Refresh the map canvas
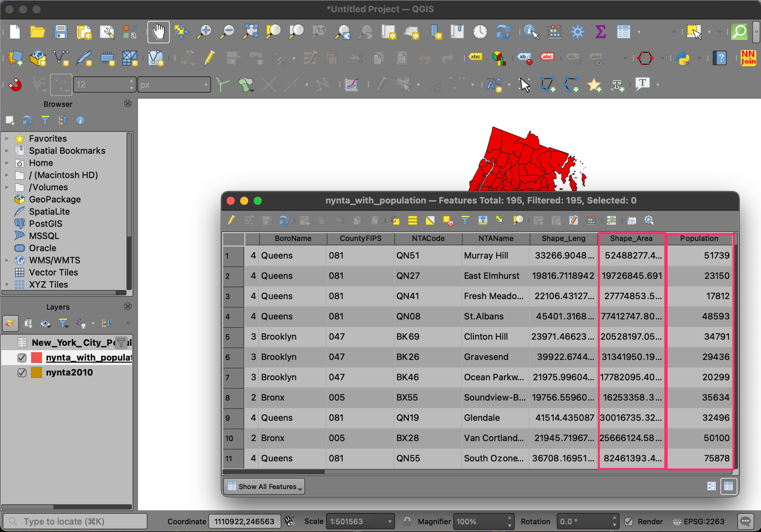This screenshot has width=761, height=532. click(503, 32)
